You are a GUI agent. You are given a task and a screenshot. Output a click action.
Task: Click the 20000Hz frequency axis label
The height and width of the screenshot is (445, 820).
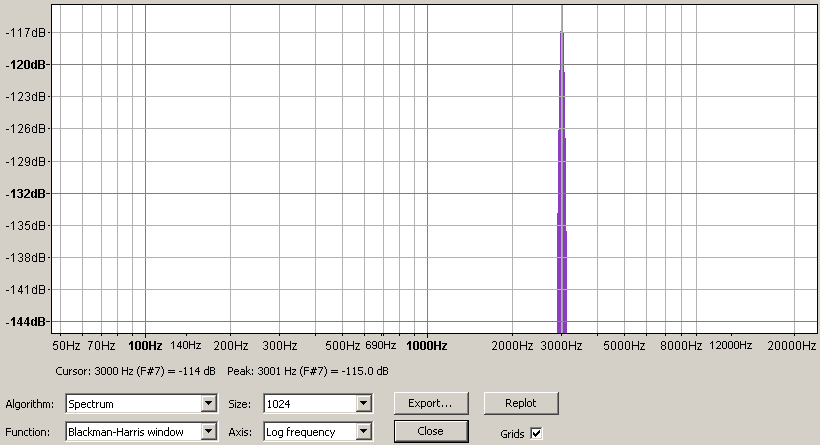tap(792, 346)
